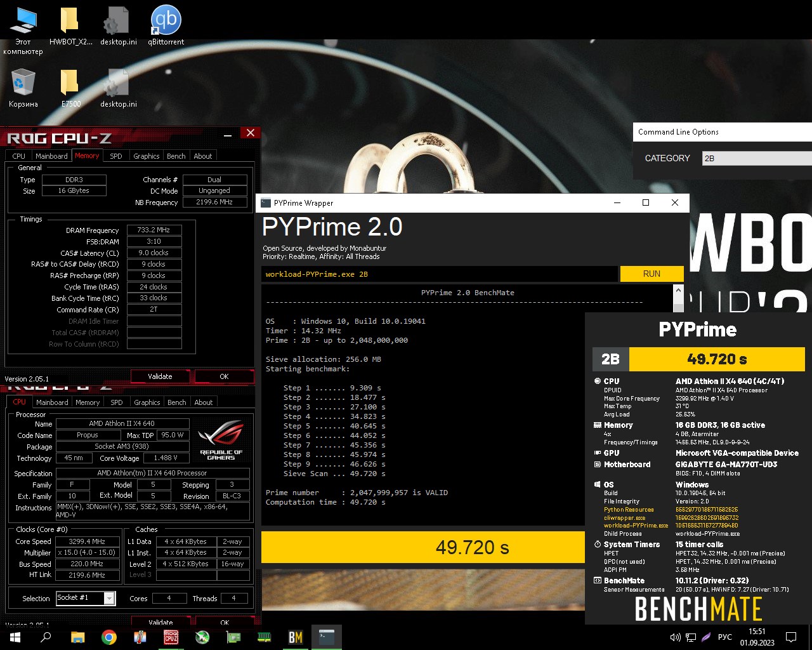Screen dimensions: 812x650
Task: Maximize the PYPrime Wrapper window
Action: 646,202
